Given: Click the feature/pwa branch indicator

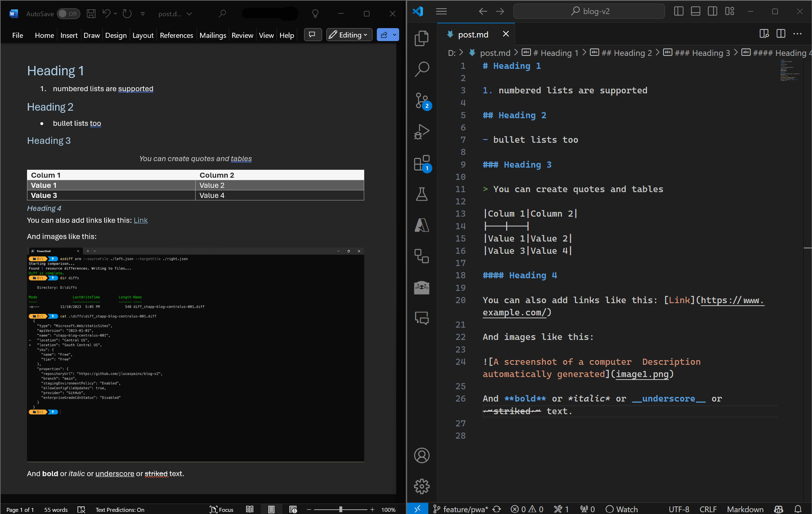Looking at the screenshot, I should click(x=461, y=509).
